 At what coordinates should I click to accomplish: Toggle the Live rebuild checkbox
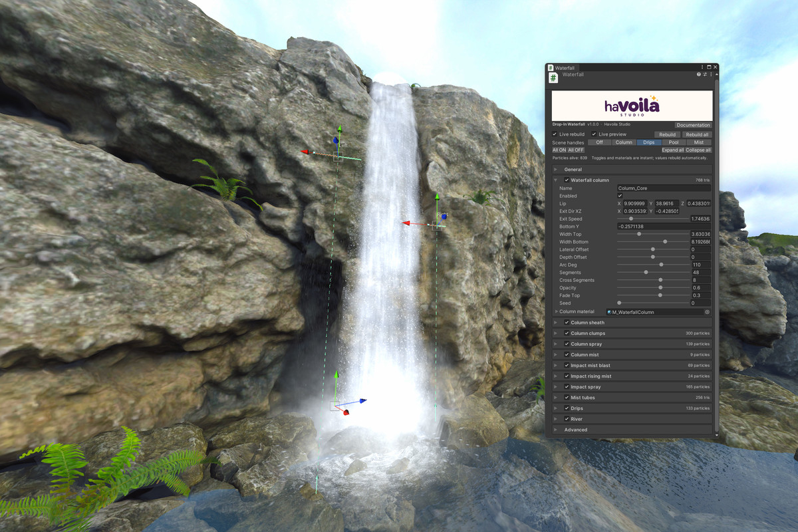(555, 134)
